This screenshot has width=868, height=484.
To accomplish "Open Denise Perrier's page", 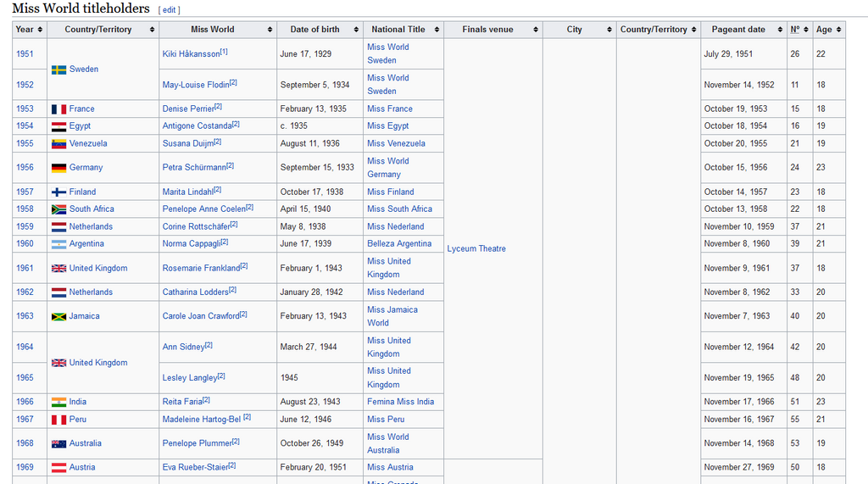I will pyautogui.click(x=188, y=108).
